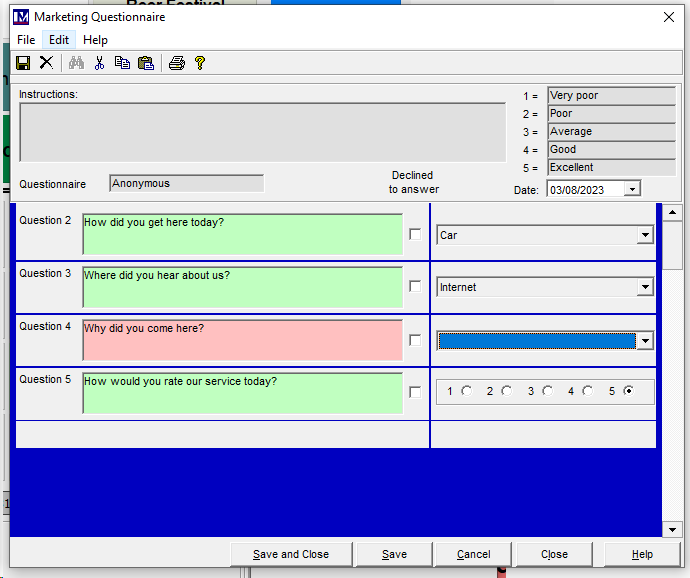Open the Question 4 answer dropdown arrow
The image size is (690, 578).
(645, 341)
